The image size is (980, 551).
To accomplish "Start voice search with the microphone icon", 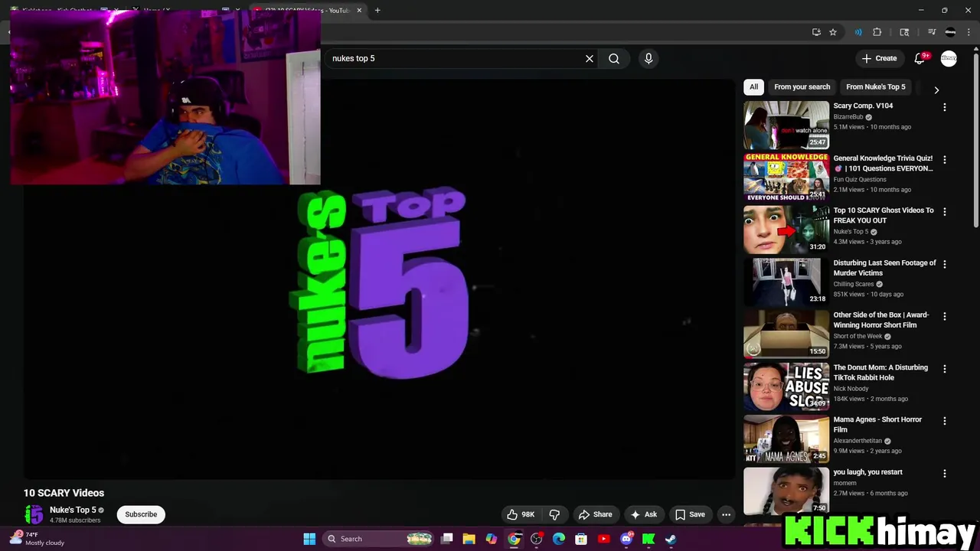I will [648, 58].
